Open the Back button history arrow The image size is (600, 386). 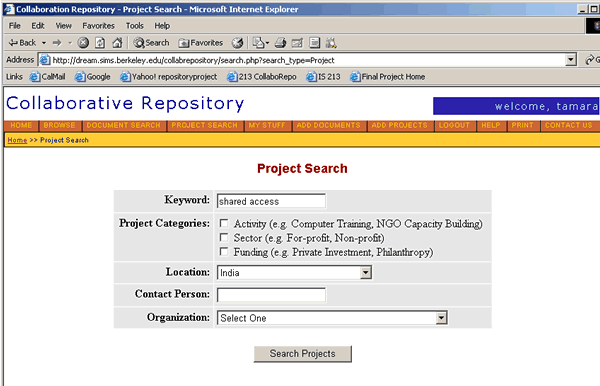click(x=44, y=43)
